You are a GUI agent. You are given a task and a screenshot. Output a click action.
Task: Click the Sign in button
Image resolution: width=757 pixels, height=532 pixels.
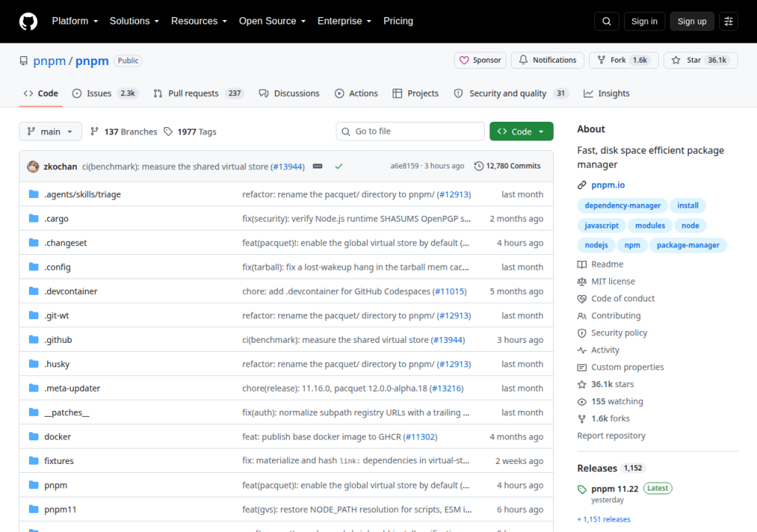tap(644, 21)
